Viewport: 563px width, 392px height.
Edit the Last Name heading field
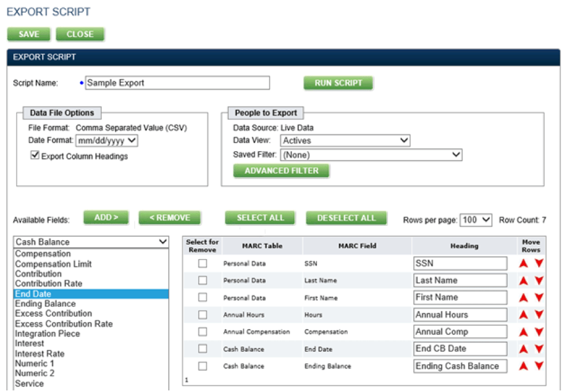pyautogui.click(x=460, y=280)
